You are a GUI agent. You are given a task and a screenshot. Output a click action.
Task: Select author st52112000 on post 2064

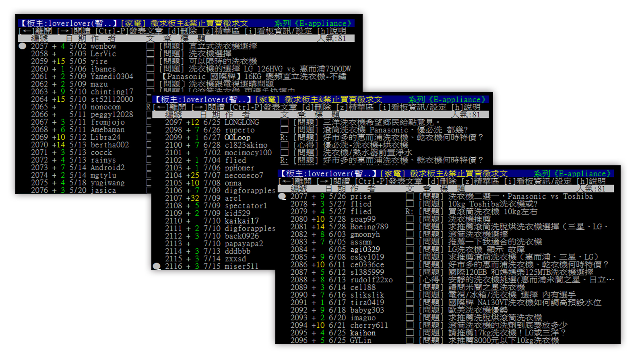coord(112,99)
